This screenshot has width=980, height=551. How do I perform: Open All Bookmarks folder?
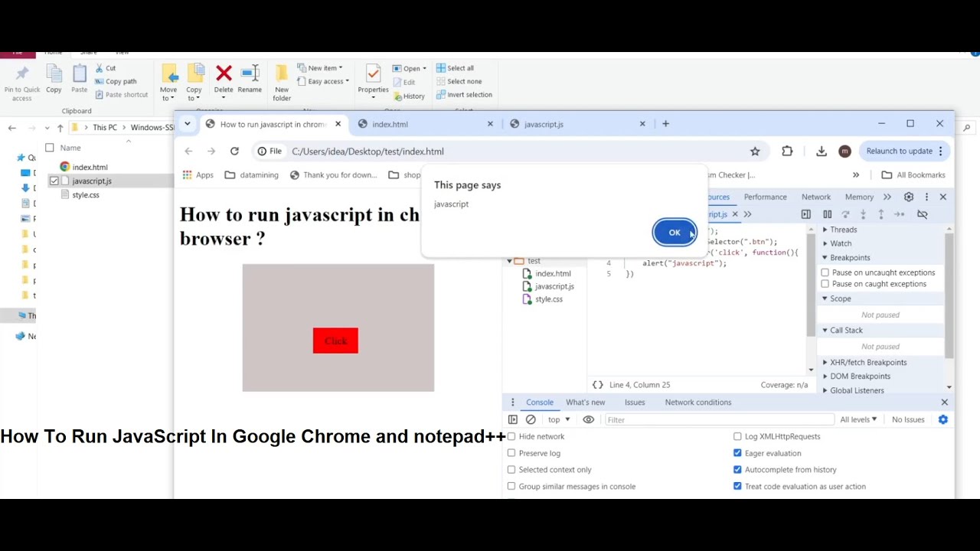(913, 175)
